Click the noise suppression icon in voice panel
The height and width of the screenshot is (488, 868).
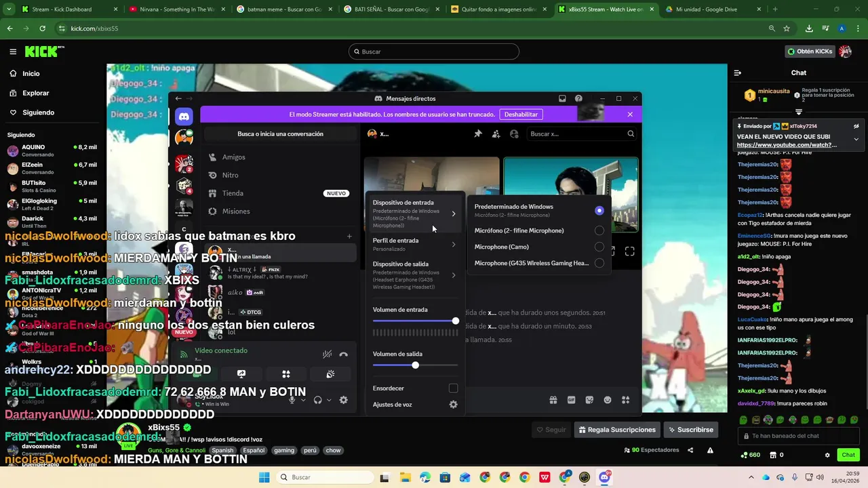coord(327,354)
